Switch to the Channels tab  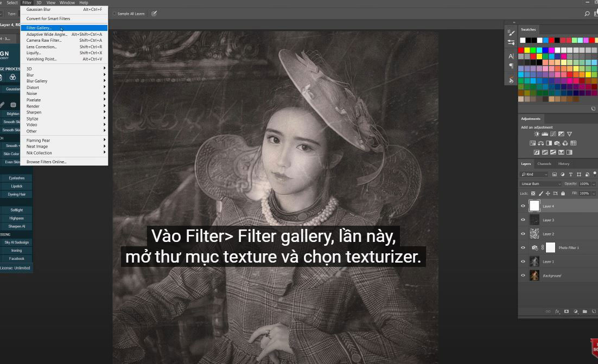click(544, 163)
